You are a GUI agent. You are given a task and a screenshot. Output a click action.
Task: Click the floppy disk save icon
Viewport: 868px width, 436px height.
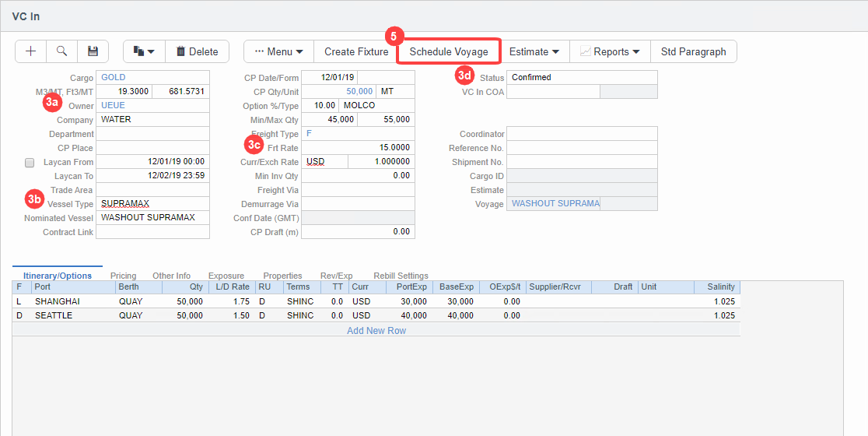(x=93, y=51)
